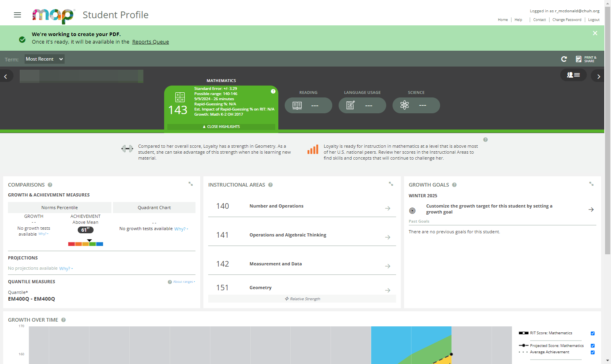
Task: Go to next student arrow
Action: click(x=598, y=76)
